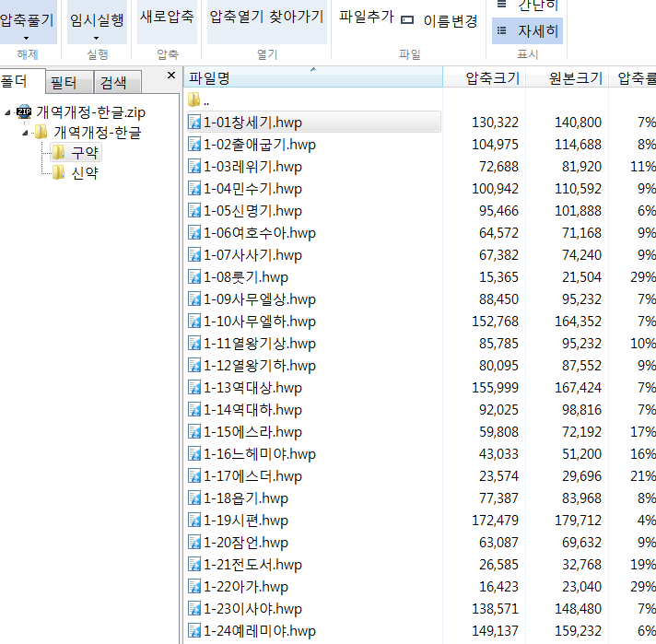The height and width of the screenshot is (644, 656).
Task: Select file icon of 1-01창세기.hwp
Action: [194, 123]
